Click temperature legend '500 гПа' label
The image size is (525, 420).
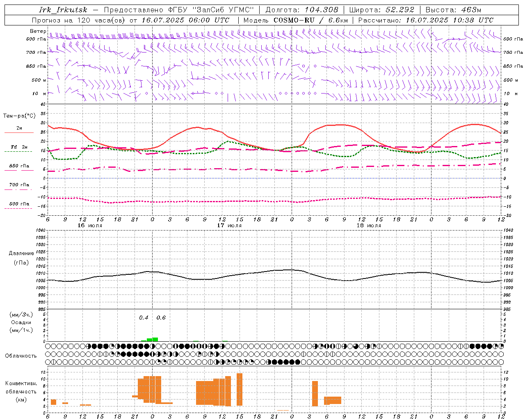[x=19, y=204]
